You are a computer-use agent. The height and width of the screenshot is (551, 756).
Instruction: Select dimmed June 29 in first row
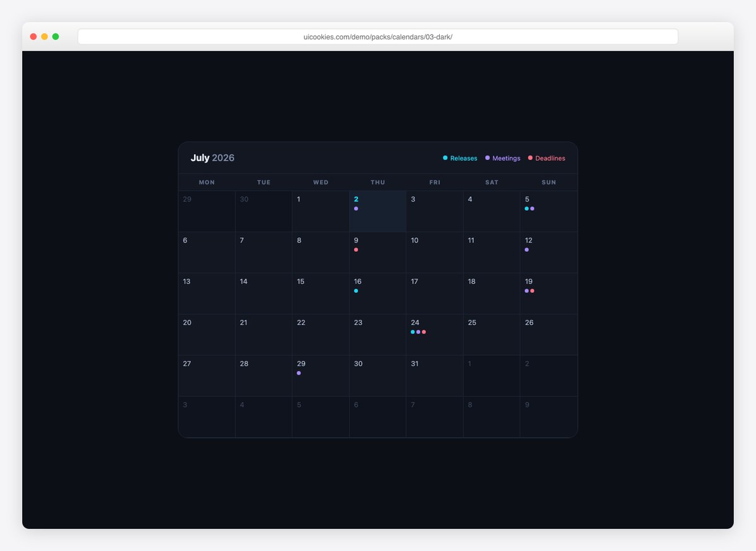click(207, 212)
